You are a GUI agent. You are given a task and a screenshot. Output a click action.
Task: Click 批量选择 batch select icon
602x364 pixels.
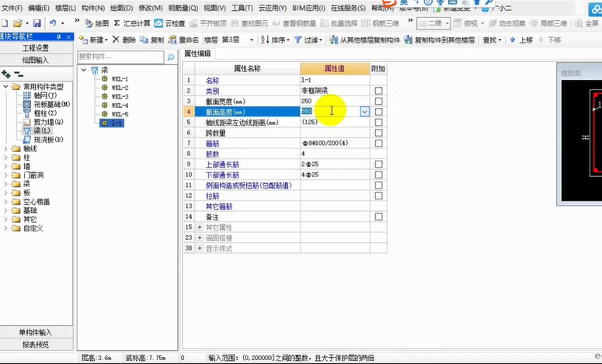coord(325,23)
